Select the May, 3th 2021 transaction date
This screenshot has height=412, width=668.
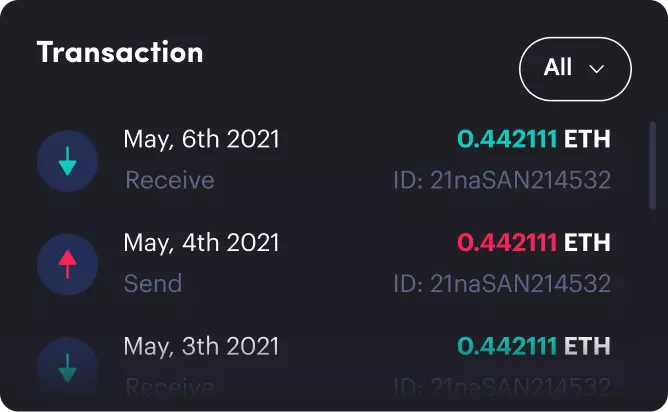point(201,346)
